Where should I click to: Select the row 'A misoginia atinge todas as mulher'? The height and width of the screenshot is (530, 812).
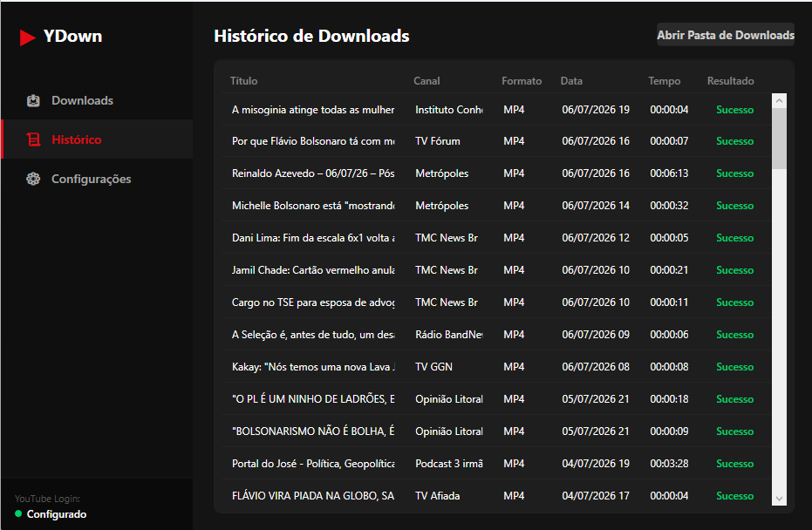[496, 109]
